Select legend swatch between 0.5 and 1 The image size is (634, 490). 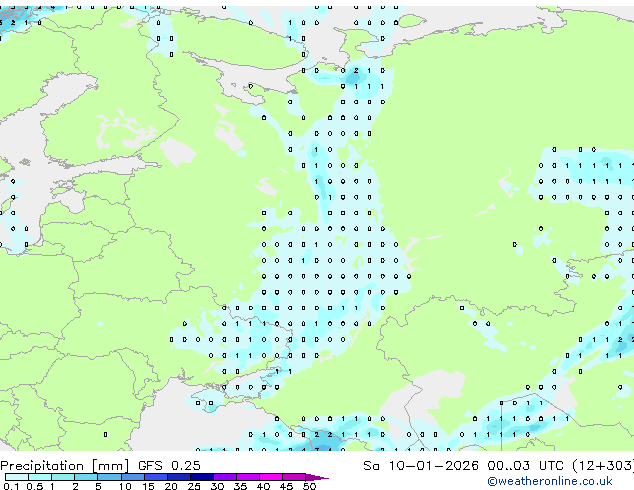[40, 477]
